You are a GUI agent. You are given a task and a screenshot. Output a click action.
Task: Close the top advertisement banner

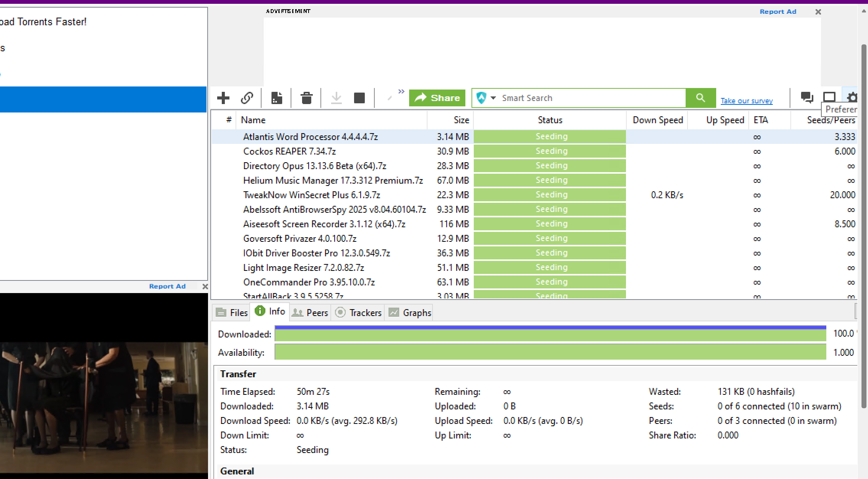[818, 12]
